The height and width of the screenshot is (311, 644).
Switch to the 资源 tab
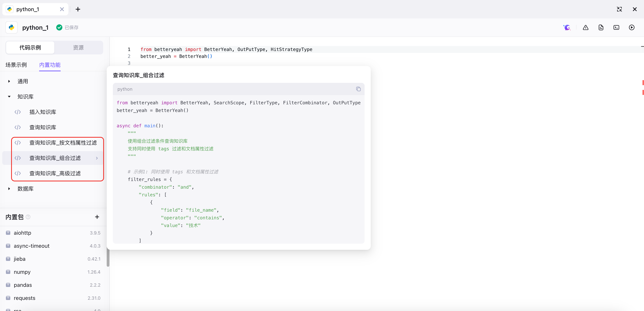(78, 48)
